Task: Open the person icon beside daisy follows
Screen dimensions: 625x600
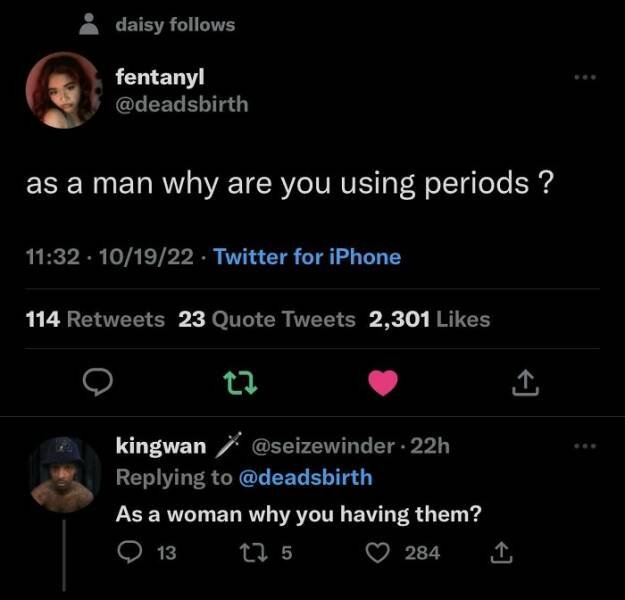Action: 89,24
